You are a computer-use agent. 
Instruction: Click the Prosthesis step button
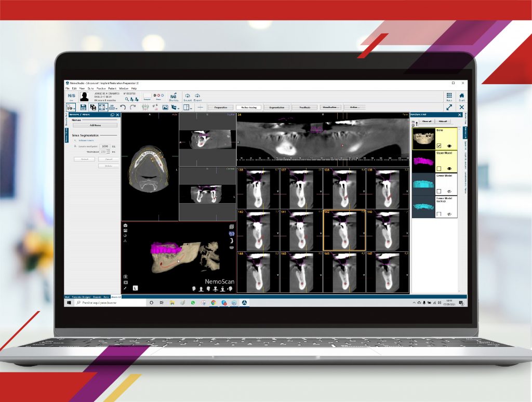coord(304,107)
